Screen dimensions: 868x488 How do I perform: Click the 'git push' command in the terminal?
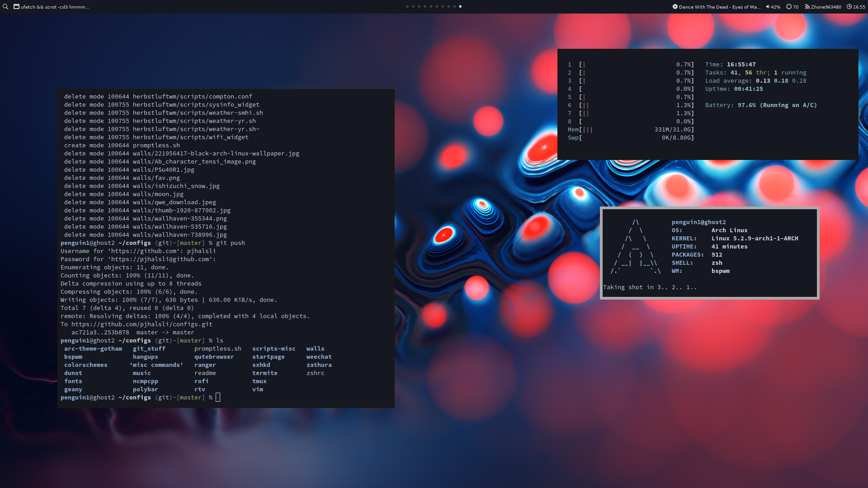(231, 243)
